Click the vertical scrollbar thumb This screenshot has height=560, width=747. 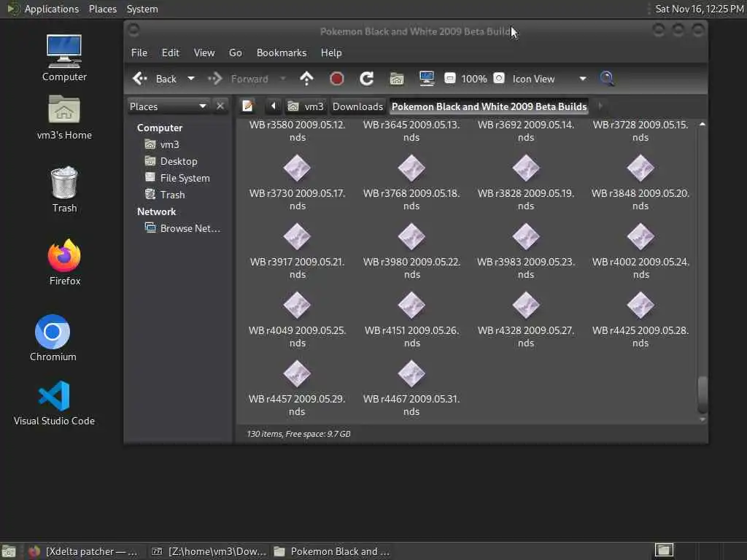coord(703,394)
